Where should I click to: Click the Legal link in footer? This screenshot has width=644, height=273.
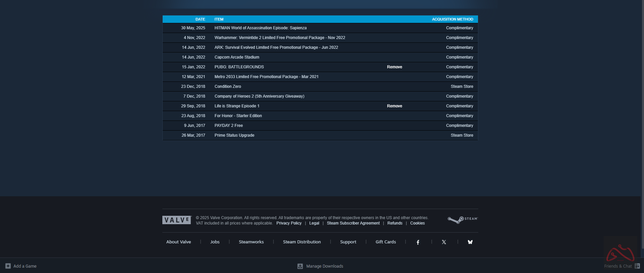point(314,223)
